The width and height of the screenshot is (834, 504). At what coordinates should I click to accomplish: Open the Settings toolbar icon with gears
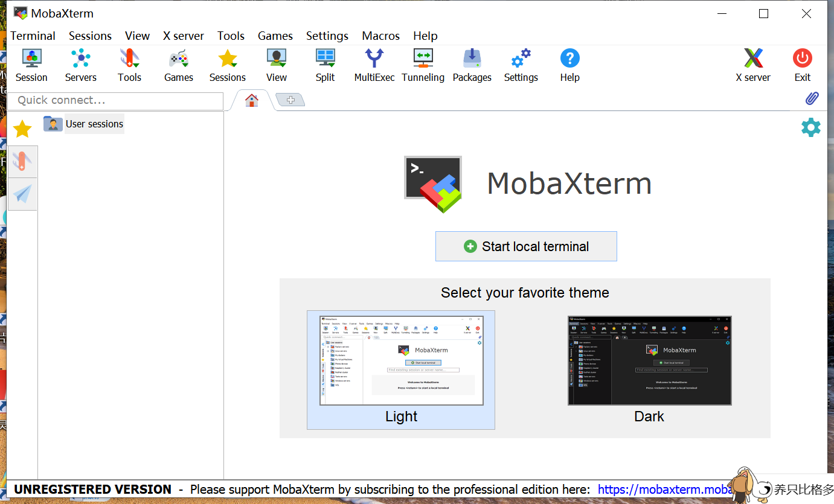click(x=521, y=65)
